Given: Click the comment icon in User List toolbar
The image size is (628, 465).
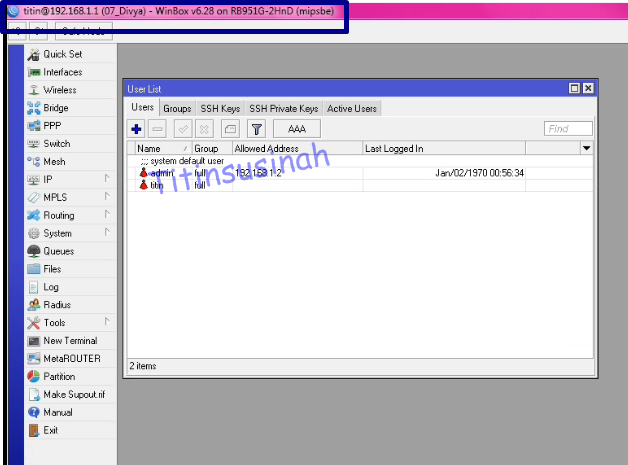Looking at the screenshot, I should tap(230, 129).
